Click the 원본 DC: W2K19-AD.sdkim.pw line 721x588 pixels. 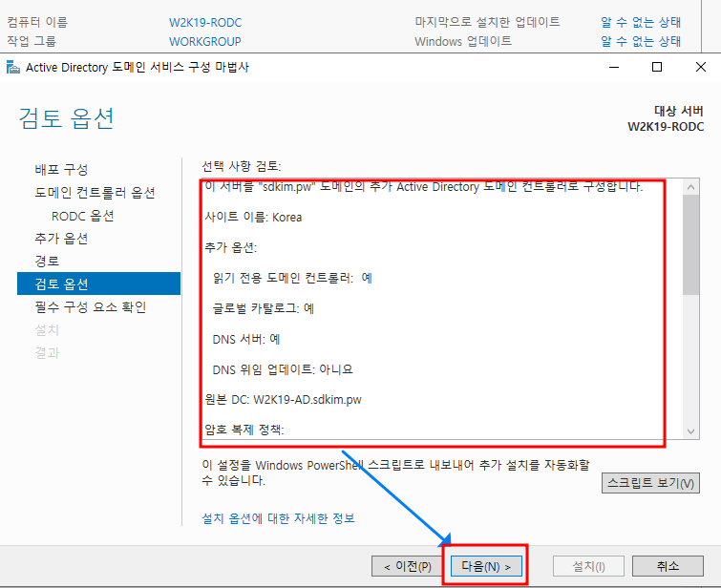(x=284, y=400)
